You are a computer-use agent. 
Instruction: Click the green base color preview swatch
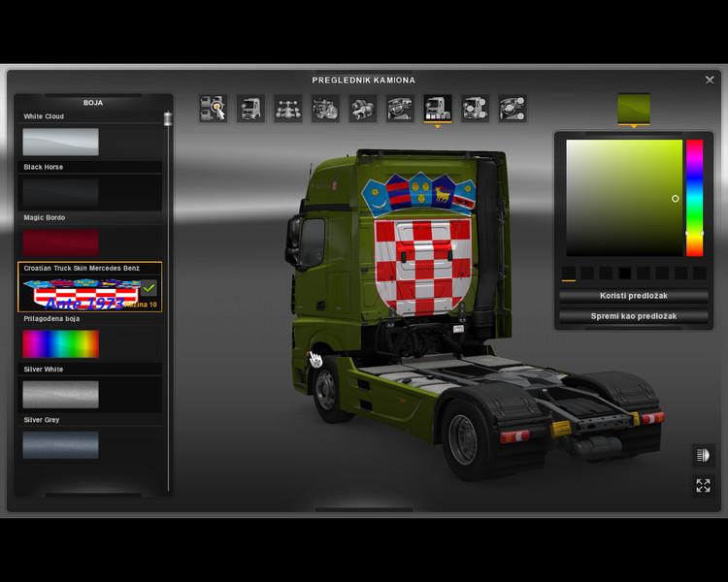[634, 109]
